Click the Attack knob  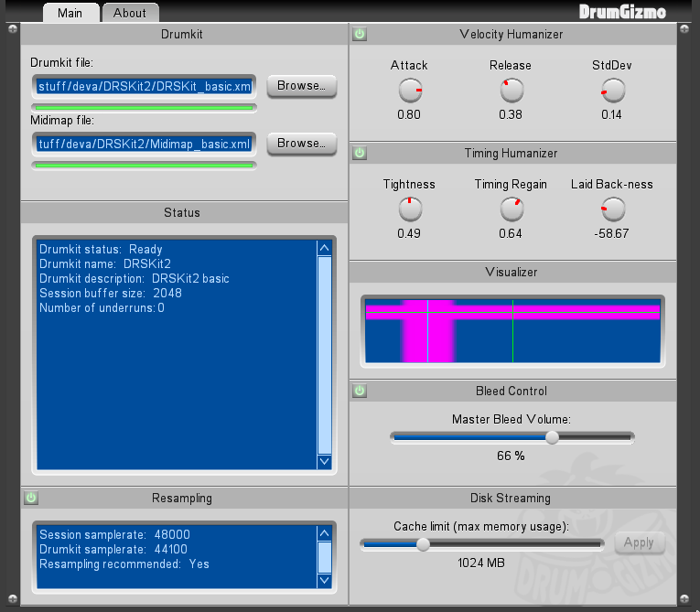point(410,91)
